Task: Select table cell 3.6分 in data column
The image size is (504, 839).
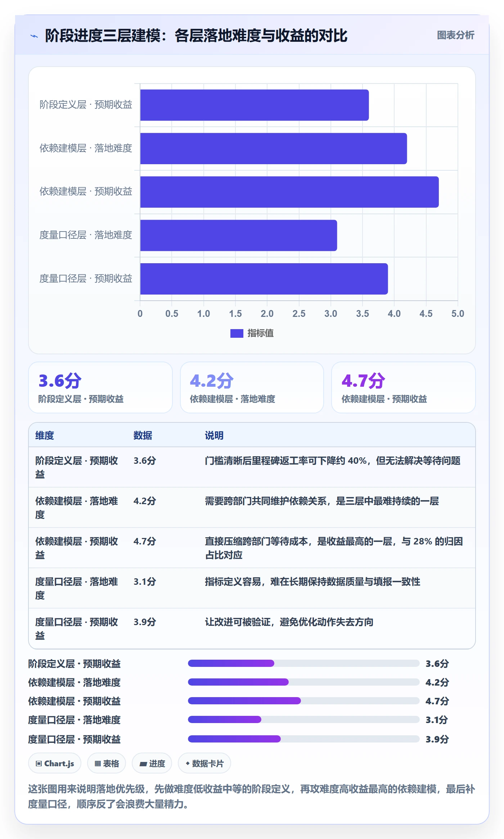Action: pos(145,461)
